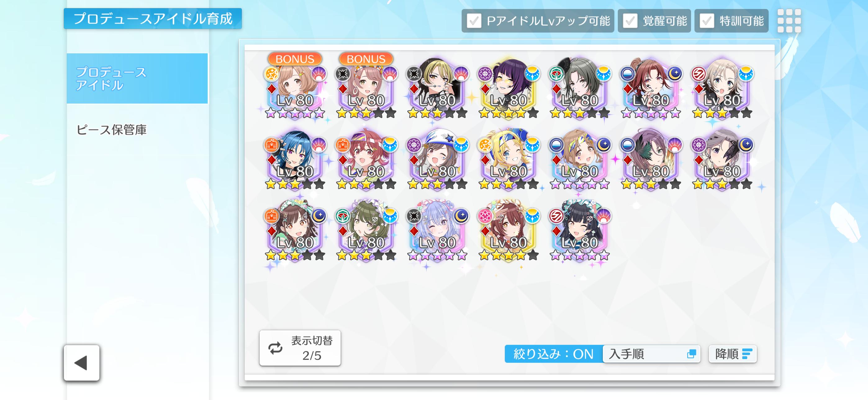Select the green-haired idol with frilly headdress
This screenshot has height=400, width=868.
click(366, 231)
